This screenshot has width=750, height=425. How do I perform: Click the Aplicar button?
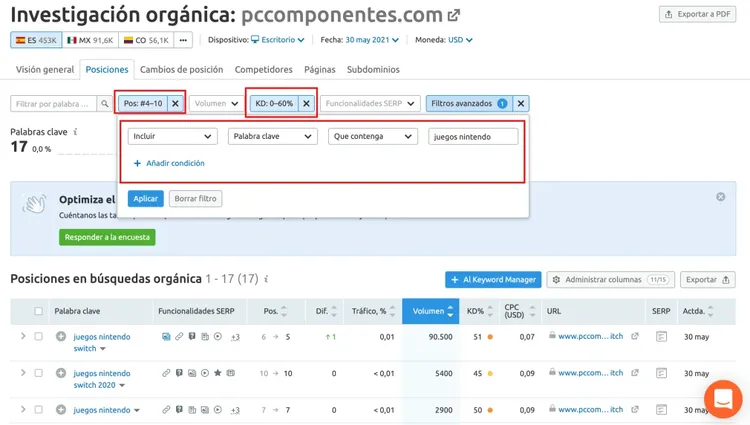[x=145, y=198]
